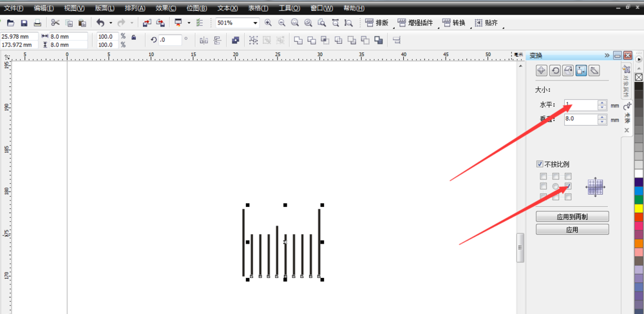The image size is (644, 314).
Task: Uncheck the middle-right anchor point checkbox
Action: click(x=568, y=186)
